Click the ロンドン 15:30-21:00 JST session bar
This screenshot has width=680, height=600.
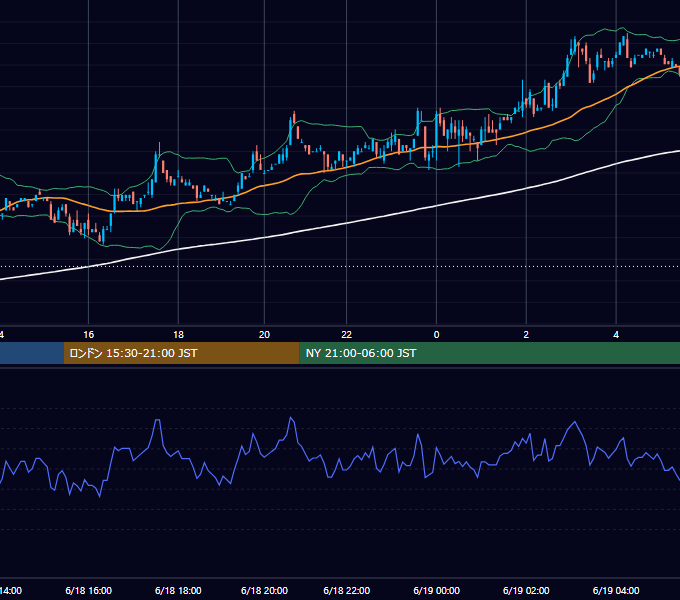[x=181, y=353]
